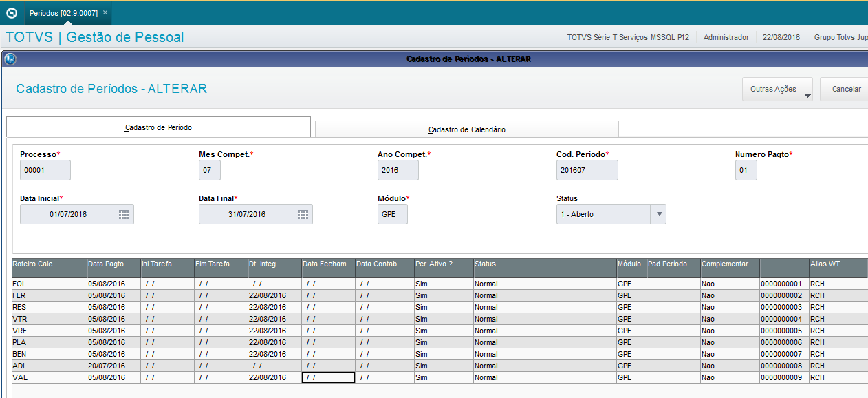Click the focused Data Fecham cell in the VAL row

coord(329,377)
